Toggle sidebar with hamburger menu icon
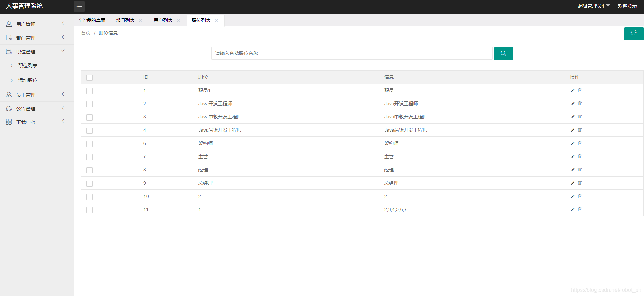This screenshot has height=296, width=644. coord(79,6)
